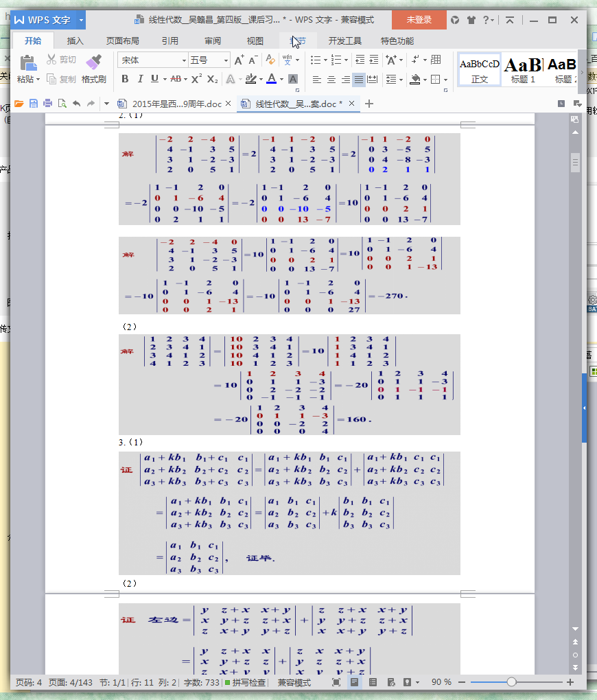Screen dimensions: 597x700
Task: Expand the WPS 文字 application menu arrow
Action: (81, 20)
